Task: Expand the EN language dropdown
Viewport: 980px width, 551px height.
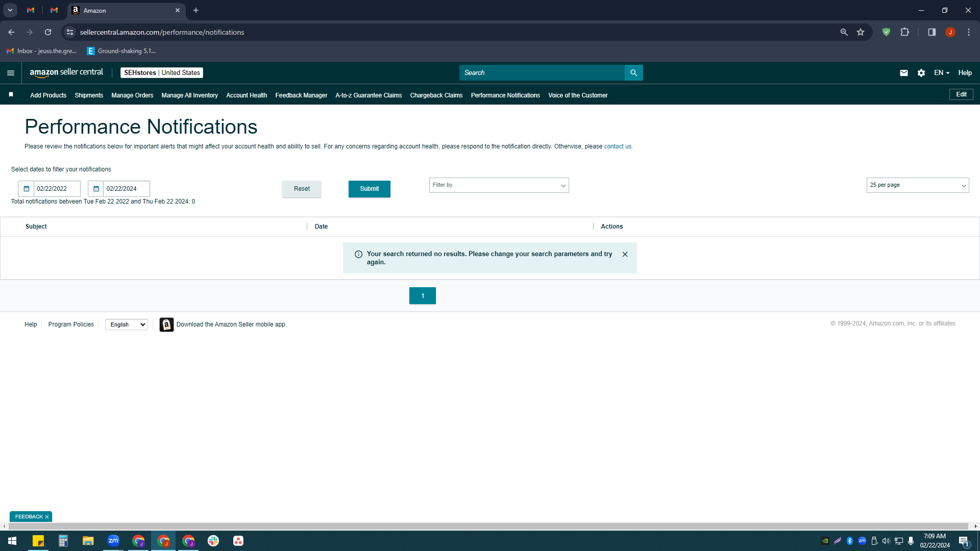Action: pyautogui.click(x=942, y=73)
